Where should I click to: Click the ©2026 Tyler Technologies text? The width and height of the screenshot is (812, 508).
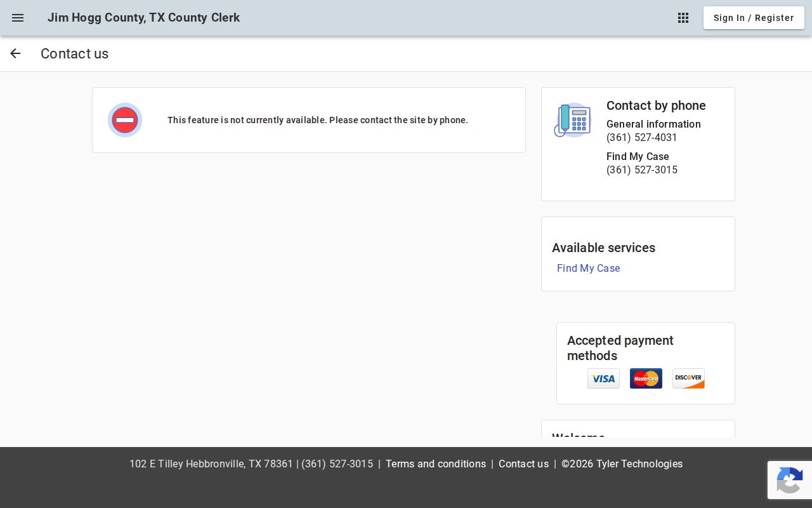[x=622, y=464]
